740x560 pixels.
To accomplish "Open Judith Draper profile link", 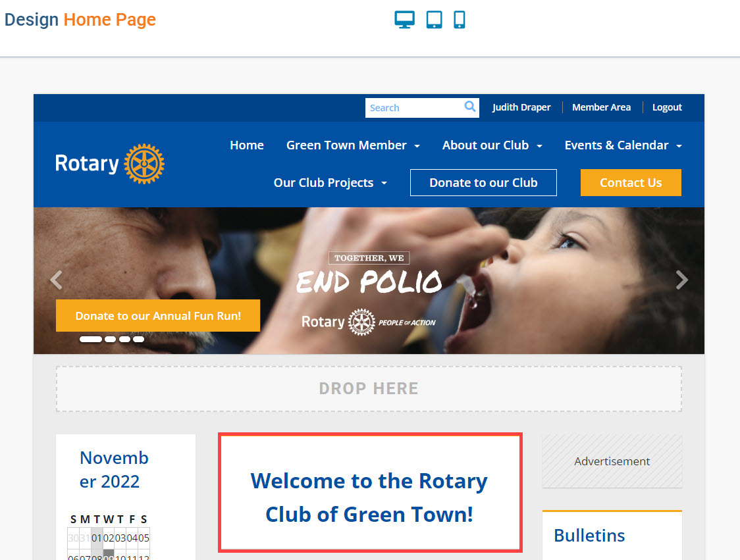I will coord(521,107).
